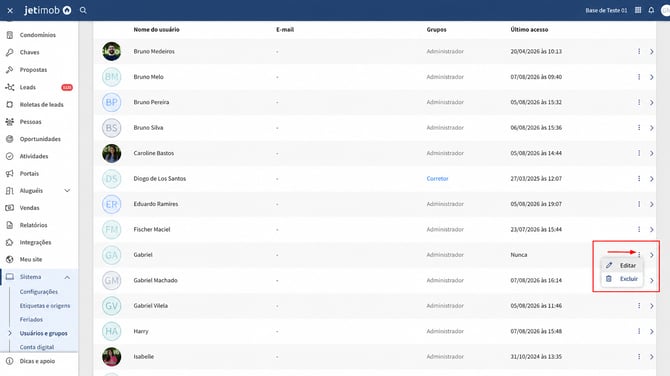Expand Gabriel row chevron
The height and width of the screenshot is (376, 670).
click(652, 255)
